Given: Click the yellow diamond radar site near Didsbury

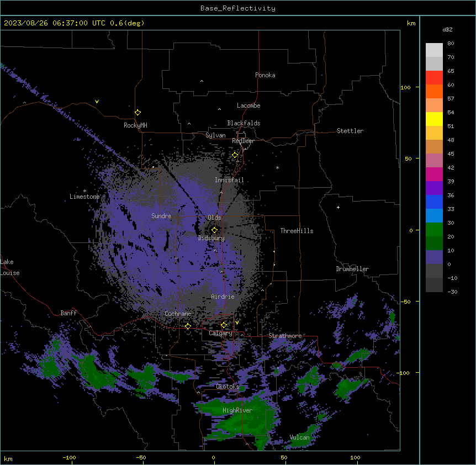Looking at the screenshot, I should point(214,230).
